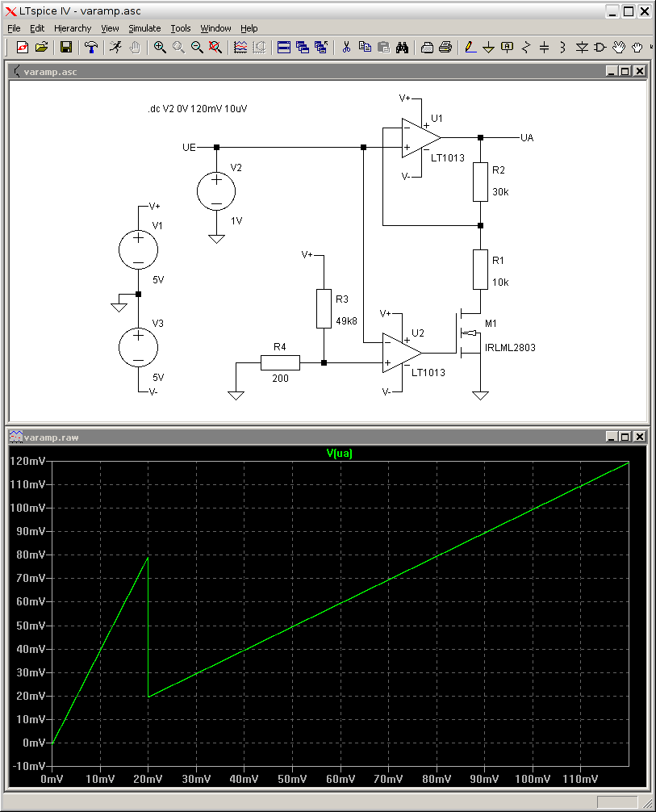Click the Autorange plot icon
This screenshot has width=656, height=812.
tap(240, 47)
